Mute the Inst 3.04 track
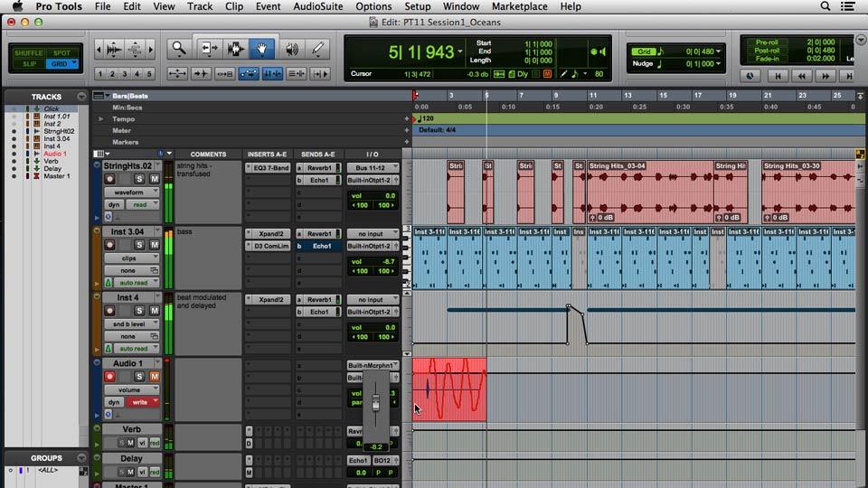868x488 pixels. coord(154,245)
